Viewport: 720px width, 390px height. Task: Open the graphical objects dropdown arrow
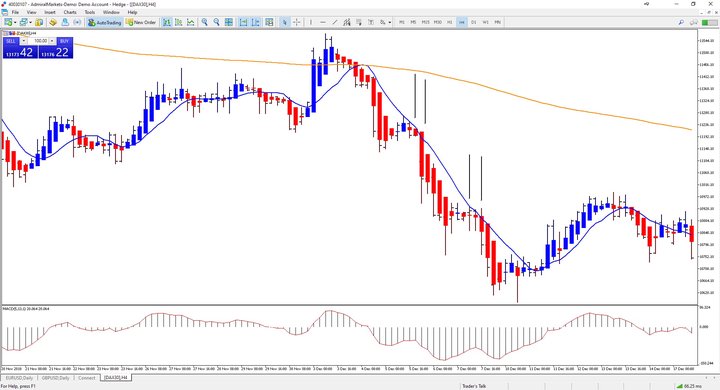[x=390, y=22]
